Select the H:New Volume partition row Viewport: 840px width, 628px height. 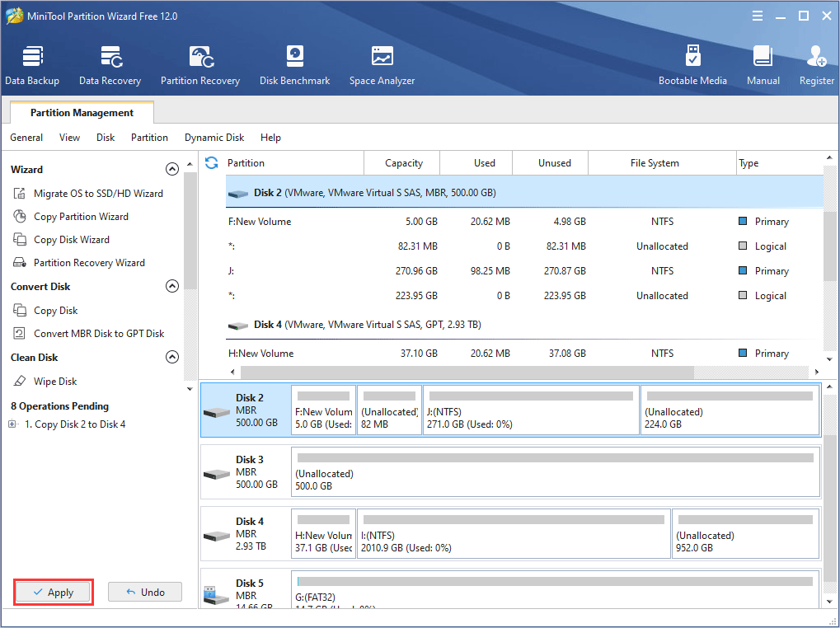pyautogui.click(x=524, y=354)
